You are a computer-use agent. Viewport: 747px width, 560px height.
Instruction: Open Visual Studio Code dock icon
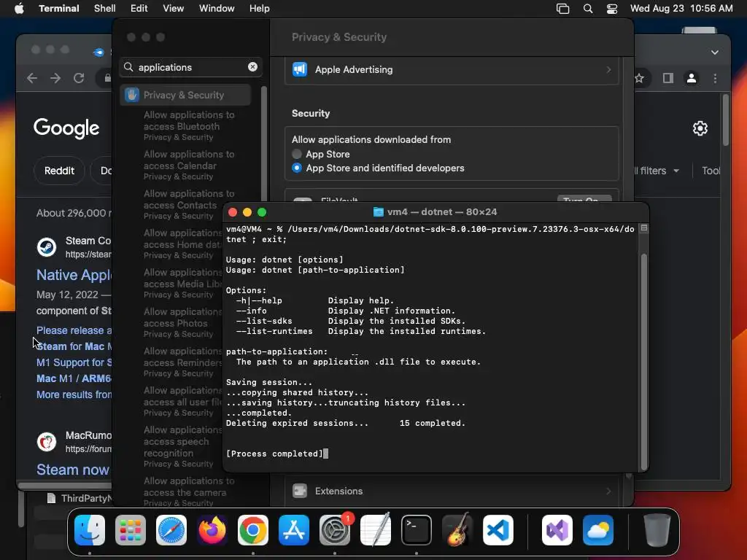(x=498, y=530)
